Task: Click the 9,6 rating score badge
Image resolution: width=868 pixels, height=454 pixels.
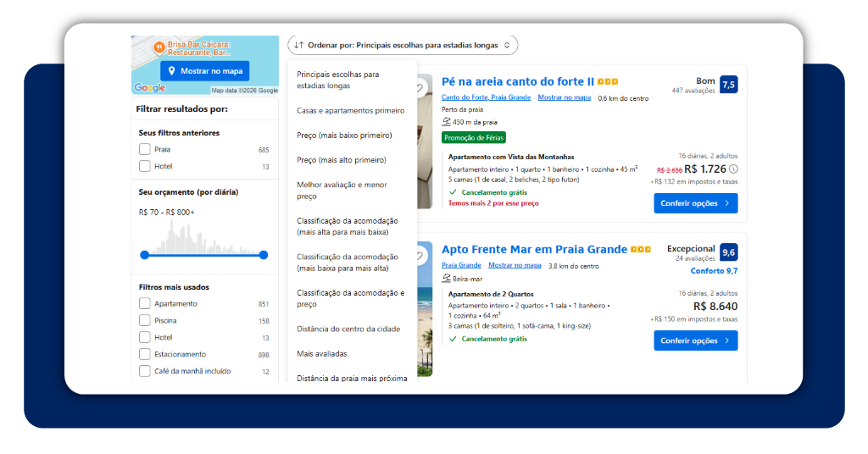Action: (728, 252)
